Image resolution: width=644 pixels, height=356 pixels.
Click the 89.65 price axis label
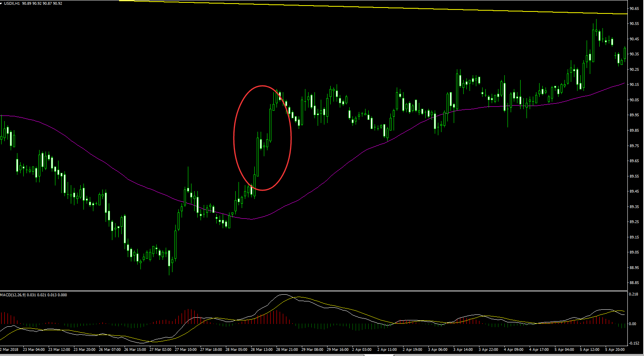635,161
